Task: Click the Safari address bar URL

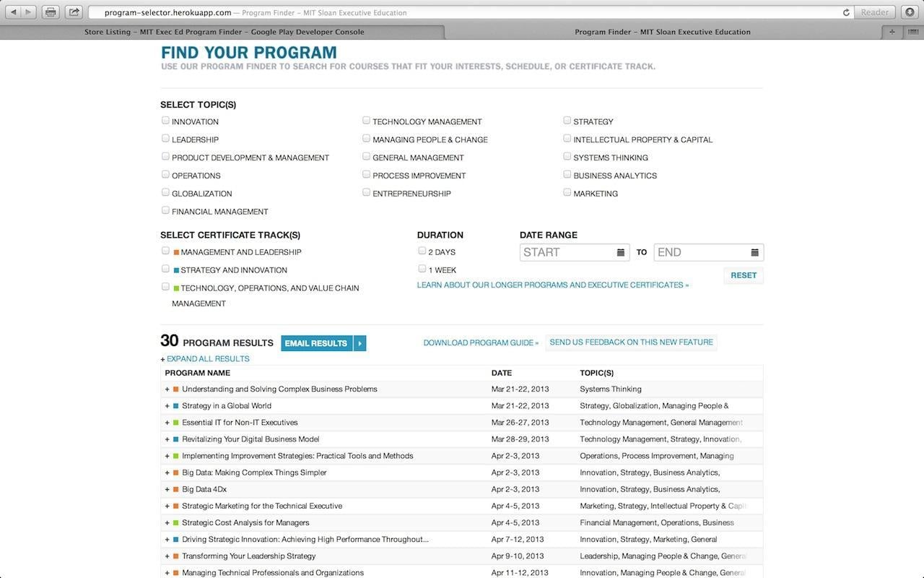Action: point(167,12)
